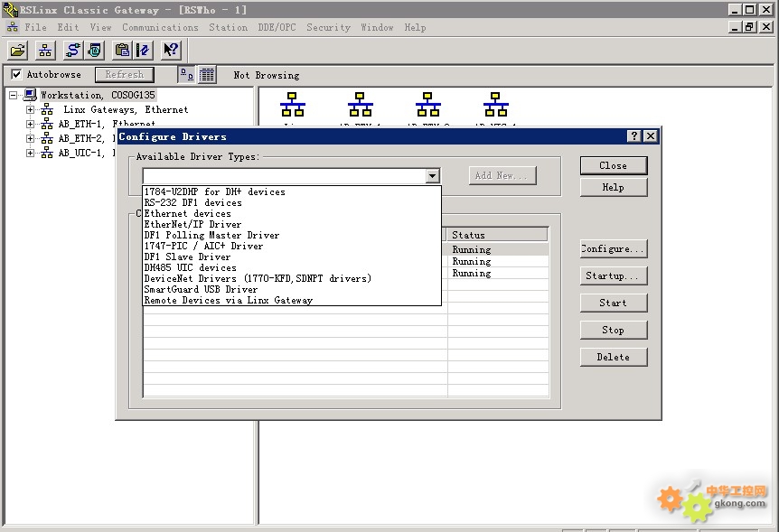Restore the inner RSWho child window
Screen dimensions: 779x532
750,27
